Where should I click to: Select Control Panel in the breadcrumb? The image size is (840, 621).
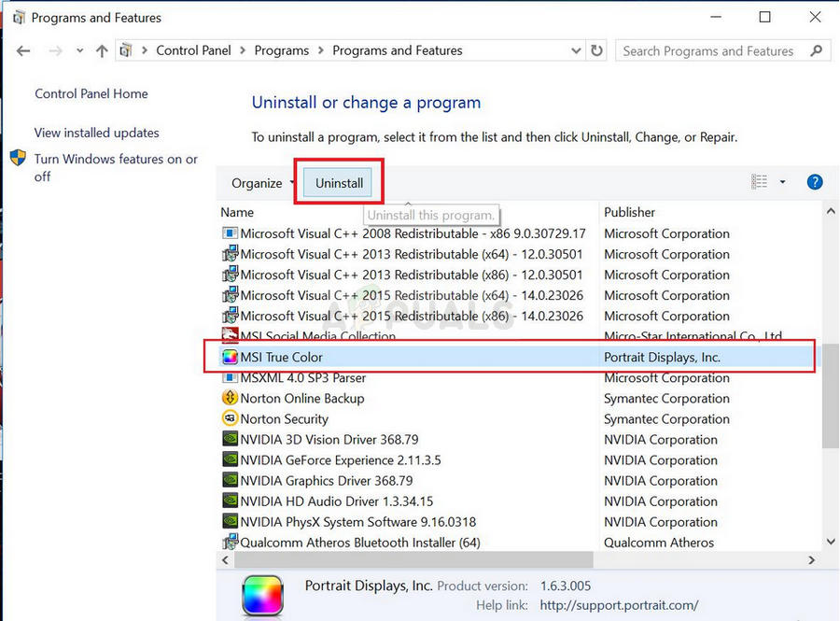click(x=193, y=50)
